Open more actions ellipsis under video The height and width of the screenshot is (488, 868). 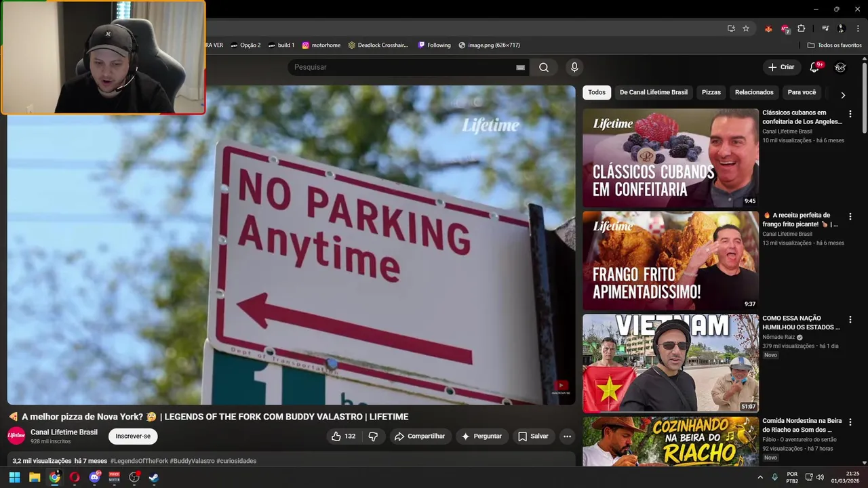(x=567, y=436)
